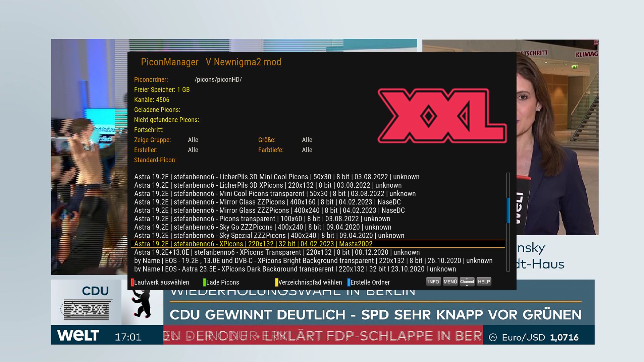
Task: Click the blue list scrollbar thumb
Action: coord(508,210)
